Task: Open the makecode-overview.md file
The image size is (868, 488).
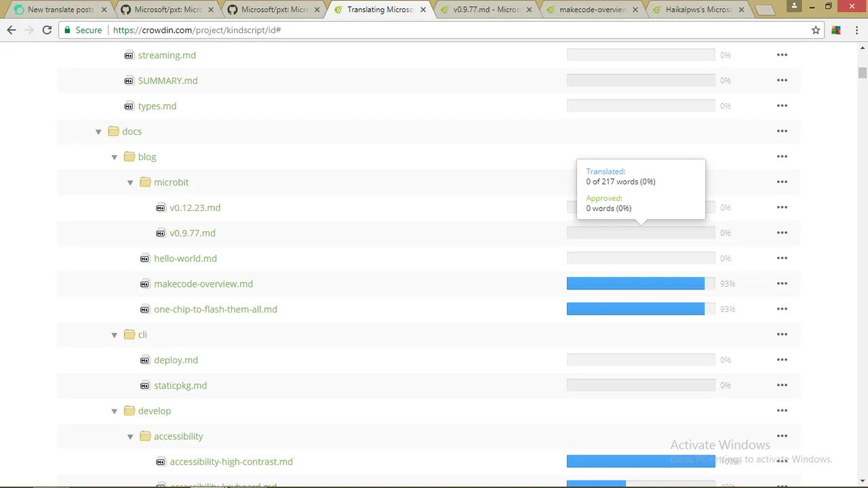Action: pos(203,283)
